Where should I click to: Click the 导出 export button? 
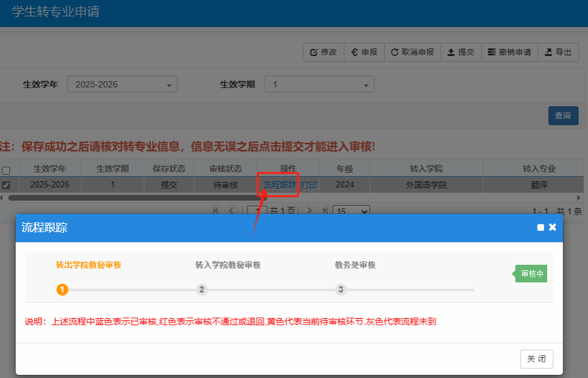(x=558, y=52)
